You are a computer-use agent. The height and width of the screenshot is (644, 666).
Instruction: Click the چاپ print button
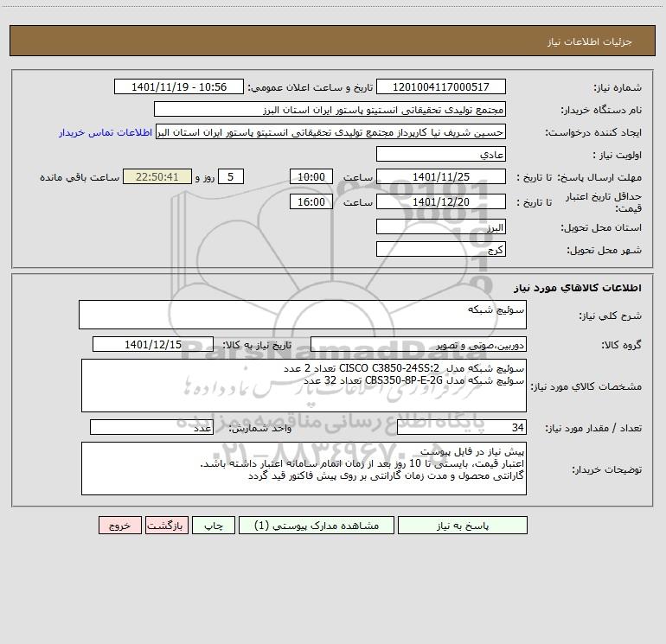coord(214,526)
